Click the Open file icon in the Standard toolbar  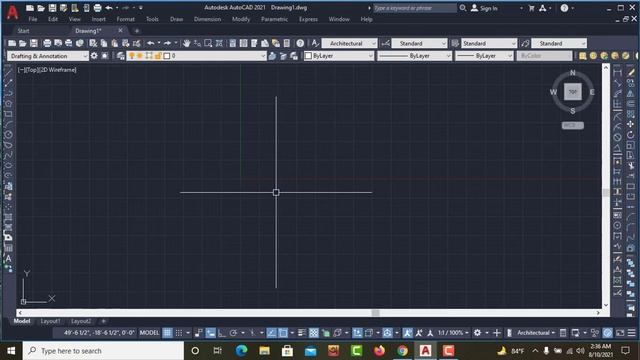click(x=23, y=43)
